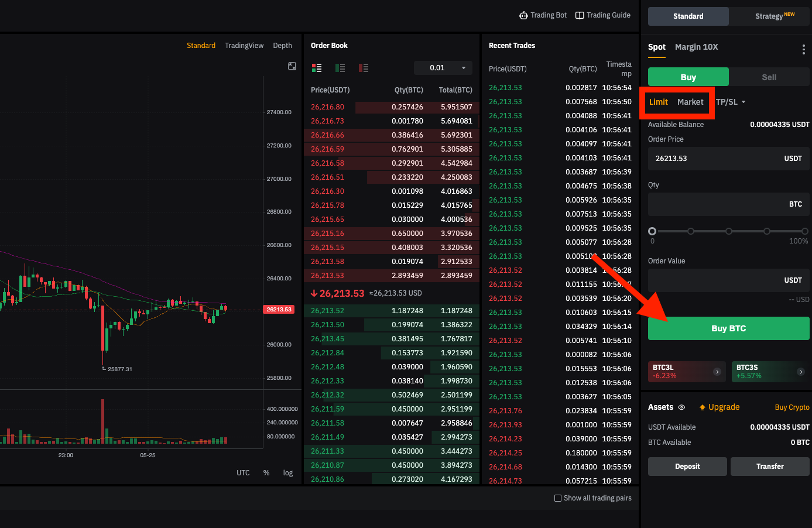Click the green Buy BTC button
The height and width of the screenshot is (528, 812).
pos(729,328)
